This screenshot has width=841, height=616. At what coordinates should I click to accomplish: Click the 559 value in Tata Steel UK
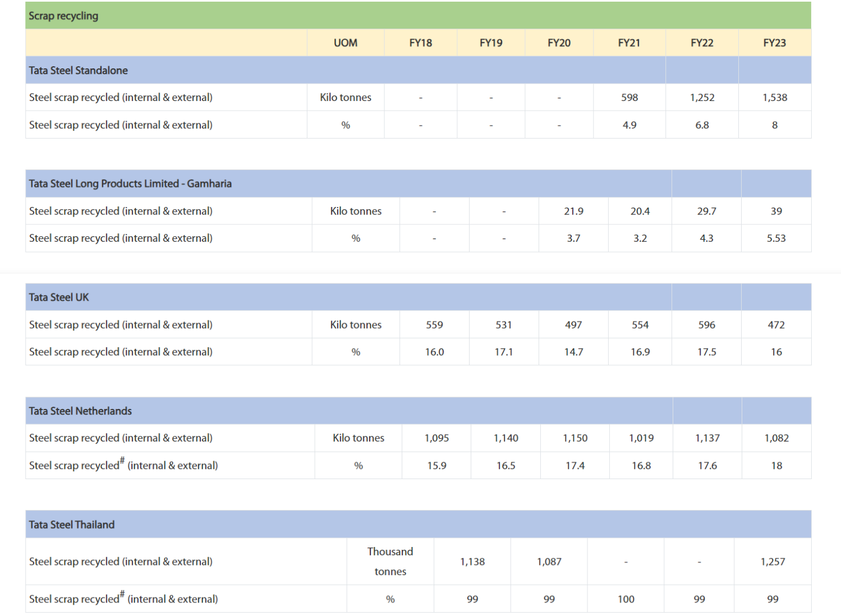pos(434,325)
